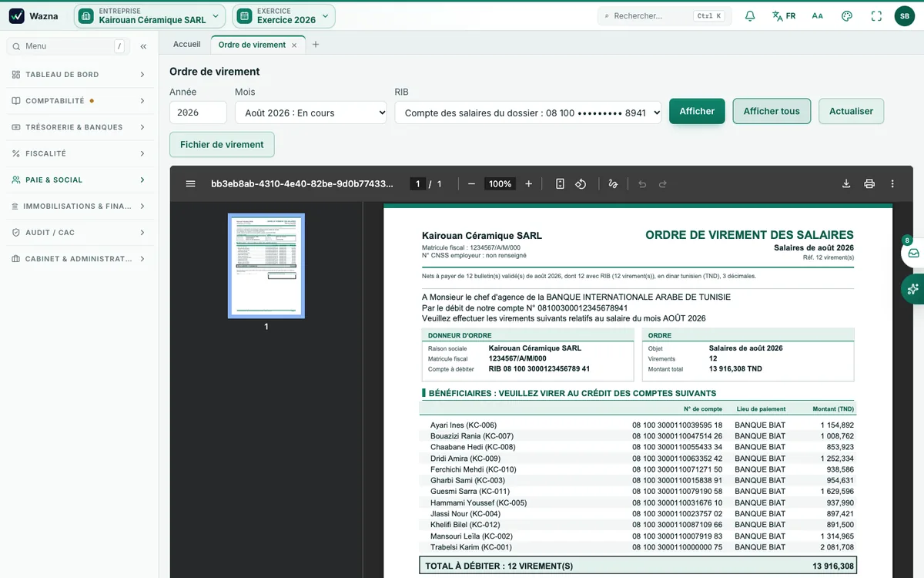This screenshot has height=578, width=924.
Task: Click the Afficher tous button
Action: (x=772, y=111)
